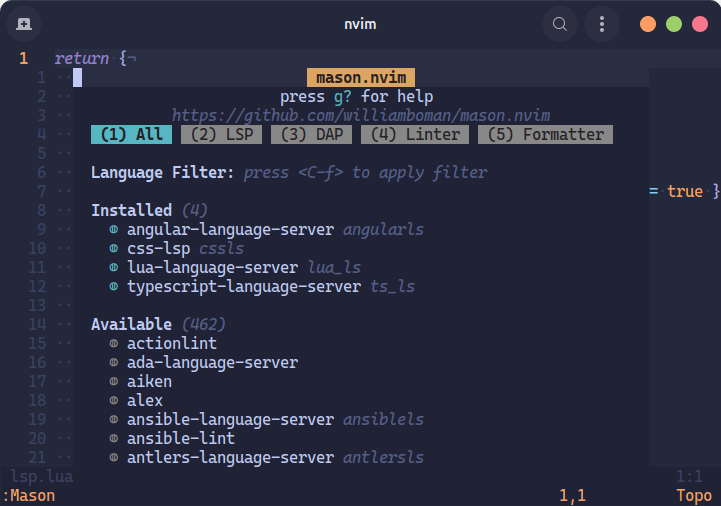The width and height of the screenshot is (721, 506).
Task: Click the package icon beside ada-language-server
Action: [114, 362]
